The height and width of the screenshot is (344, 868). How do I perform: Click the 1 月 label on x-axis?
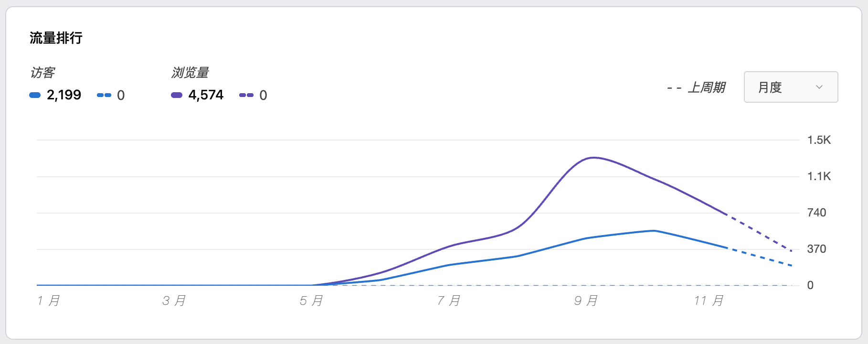(48, 301)
